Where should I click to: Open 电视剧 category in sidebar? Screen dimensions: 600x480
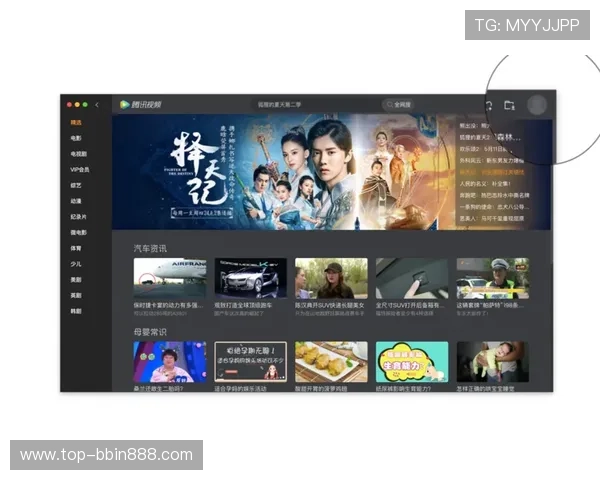[x=79, y=154]
